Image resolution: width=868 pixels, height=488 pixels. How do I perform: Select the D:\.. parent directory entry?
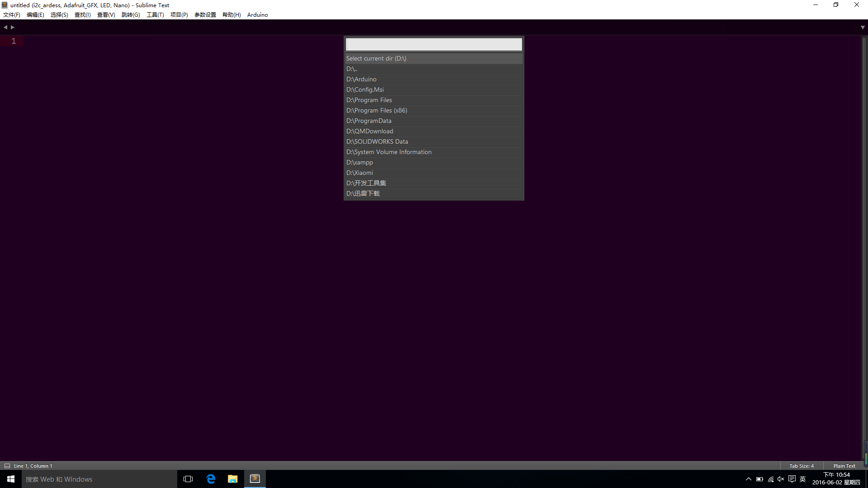click(x=434, y=69)
